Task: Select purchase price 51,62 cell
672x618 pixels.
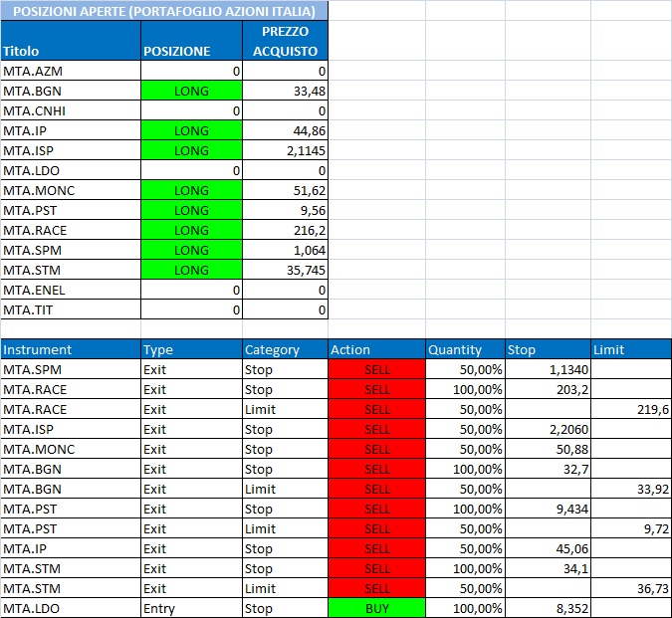Action: (x=286, y=190)
